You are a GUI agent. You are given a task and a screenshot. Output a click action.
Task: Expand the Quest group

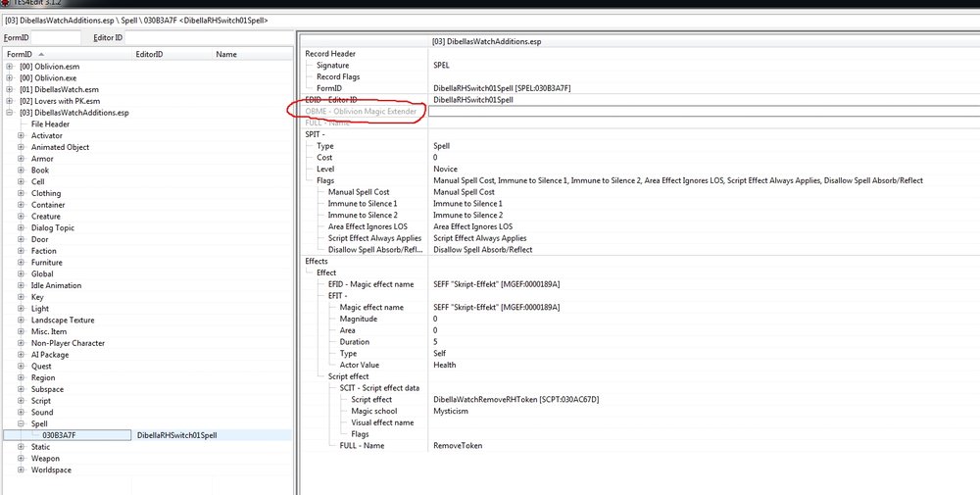tap(21, 367)
